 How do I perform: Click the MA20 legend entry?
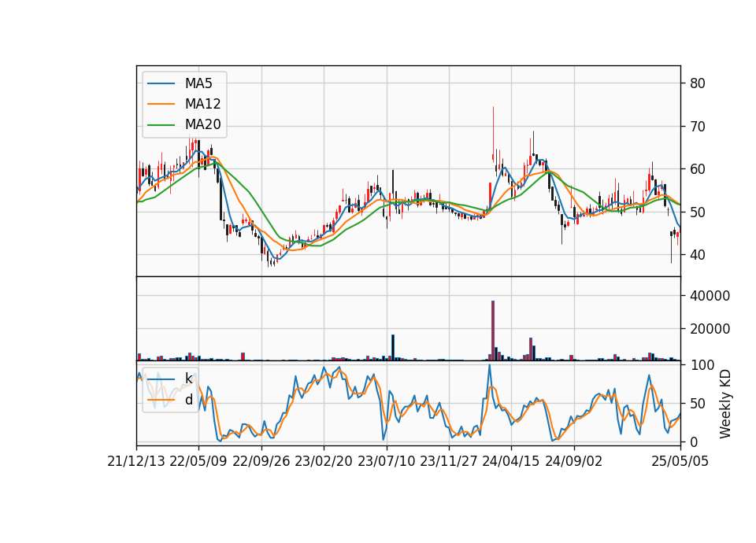click(184, 124)
